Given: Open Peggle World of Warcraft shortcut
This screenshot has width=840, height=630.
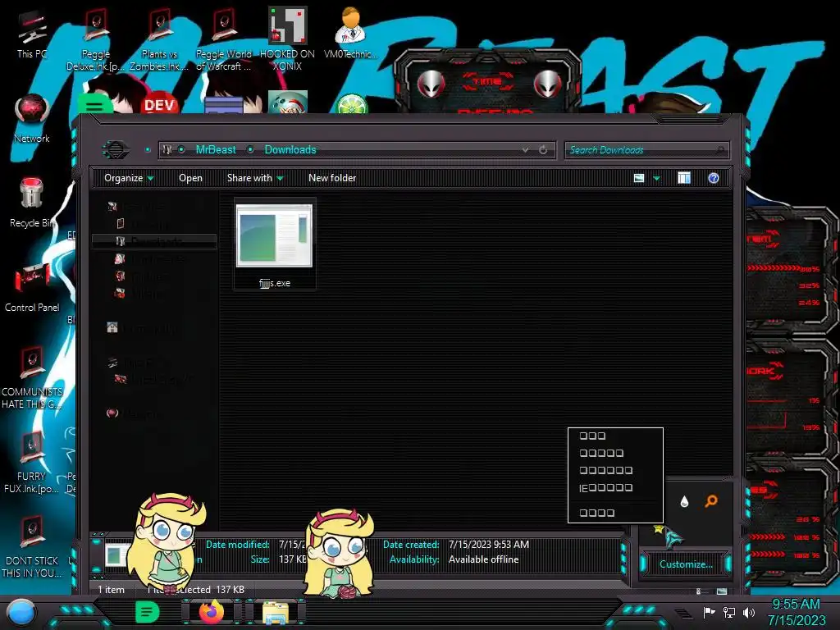Looking at the screenshot, I should tap(223, 39).
